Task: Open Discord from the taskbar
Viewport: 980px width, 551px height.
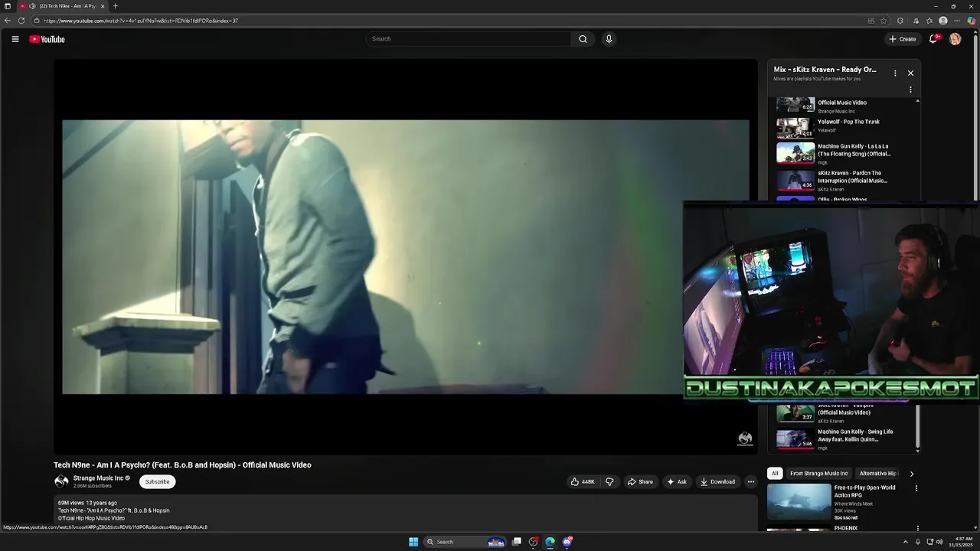Action: [567, 542]
